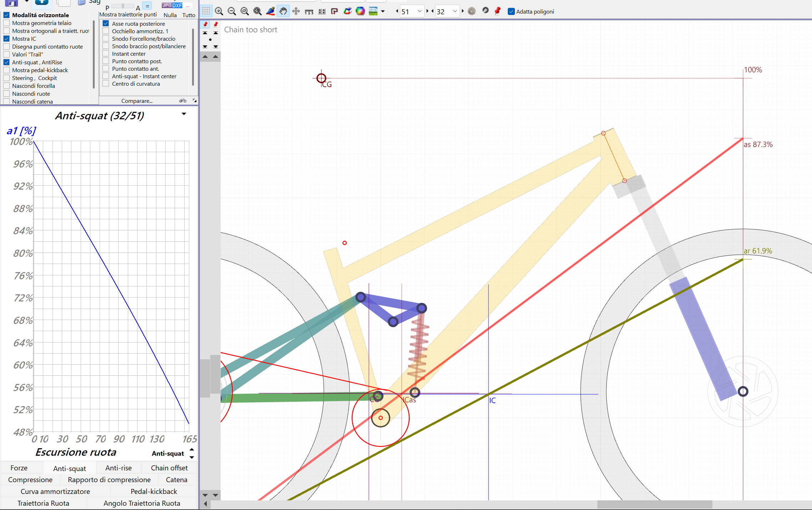
Task: Click the zoom in magnifier icon
Action: 219,11
